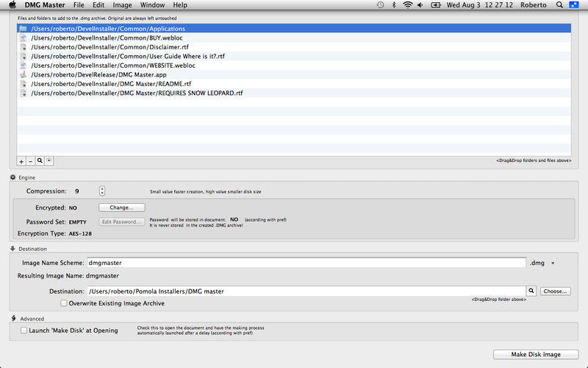Select the DMG Master/README.rtf row

(294, 84)
